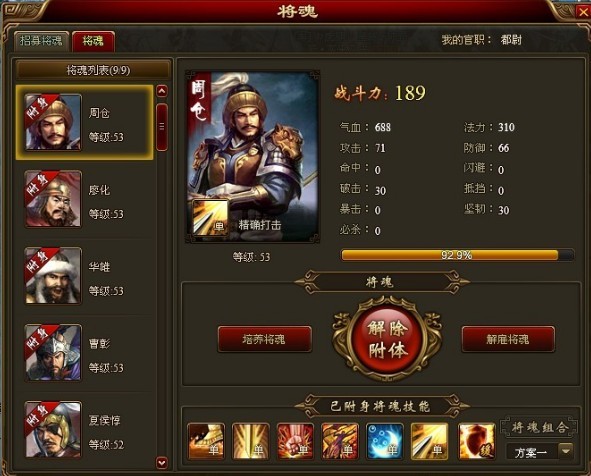
Task: Click the 92.9% experience progress bar
Action: [x=457, y=255]
